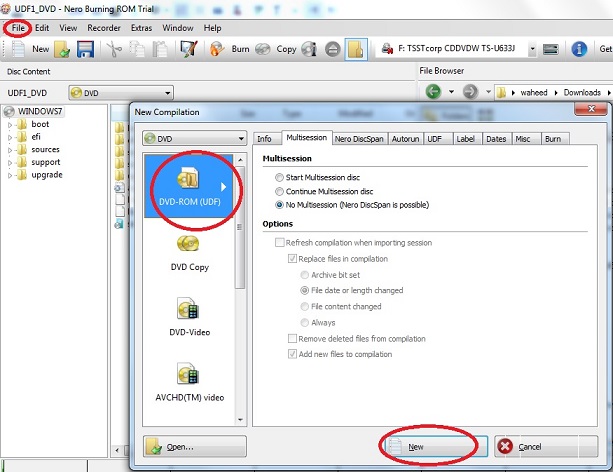The image size is (613, 472).
Task: Open the Extras menu
Action: 141,28
